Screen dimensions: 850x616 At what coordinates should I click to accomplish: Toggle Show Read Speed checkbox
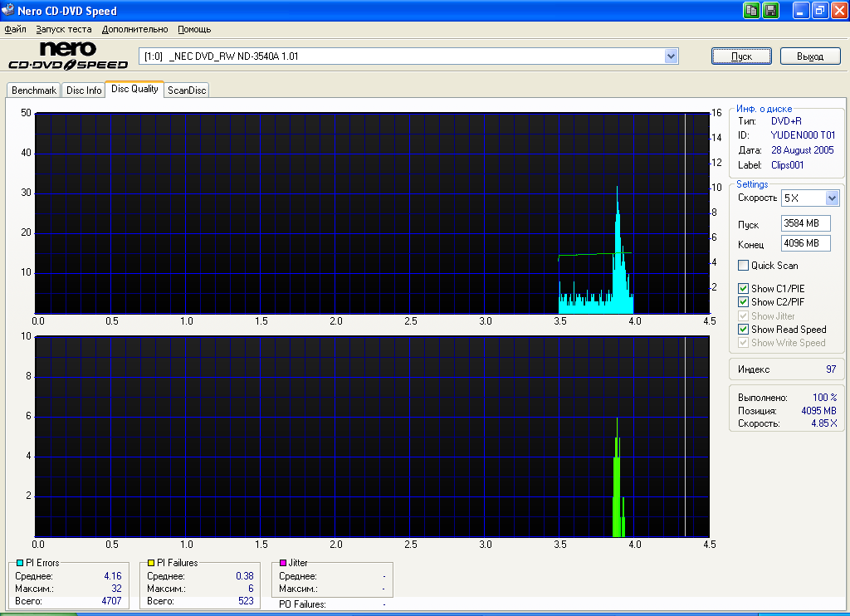pos(744,330)
